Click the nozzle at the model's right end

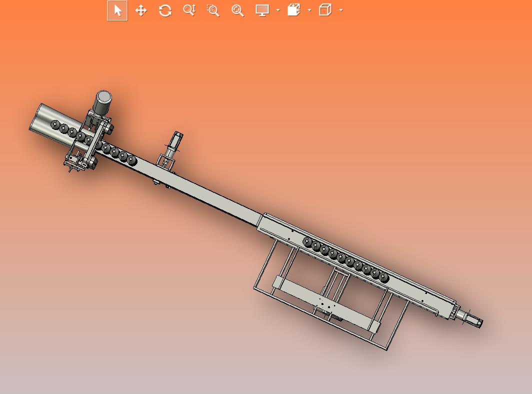point(471,318)
